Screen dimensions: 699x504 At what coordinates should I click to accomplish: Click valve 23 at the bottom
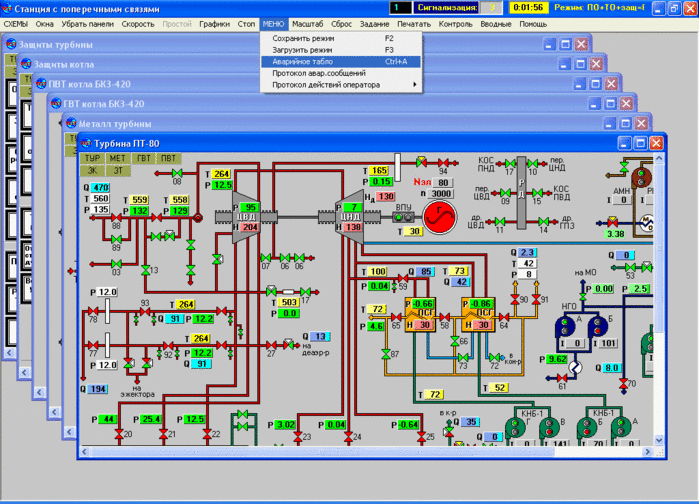tap(296, 436)
